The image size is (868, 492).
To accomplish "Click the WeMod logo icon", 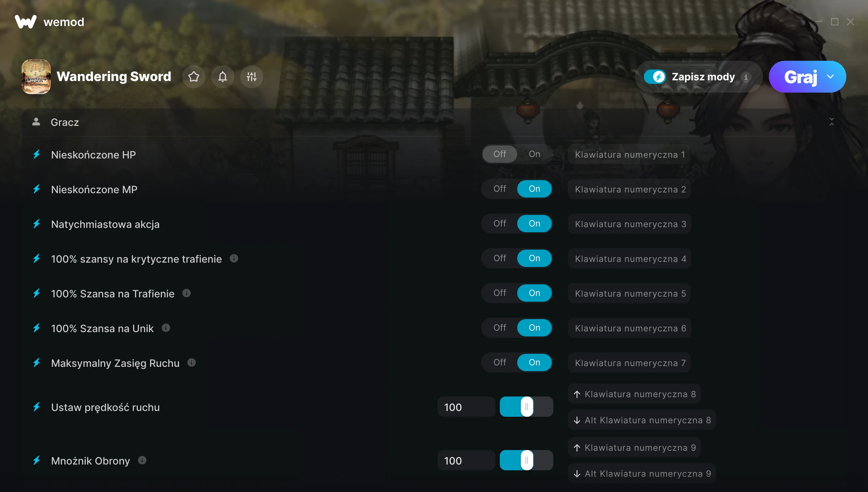I will [26, 22].
